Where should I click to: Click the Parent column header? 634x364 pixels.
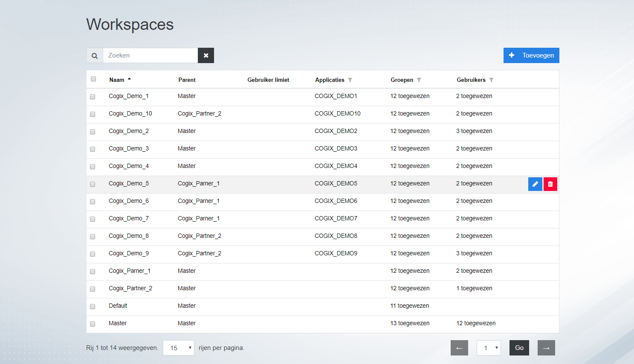point(187,80)
